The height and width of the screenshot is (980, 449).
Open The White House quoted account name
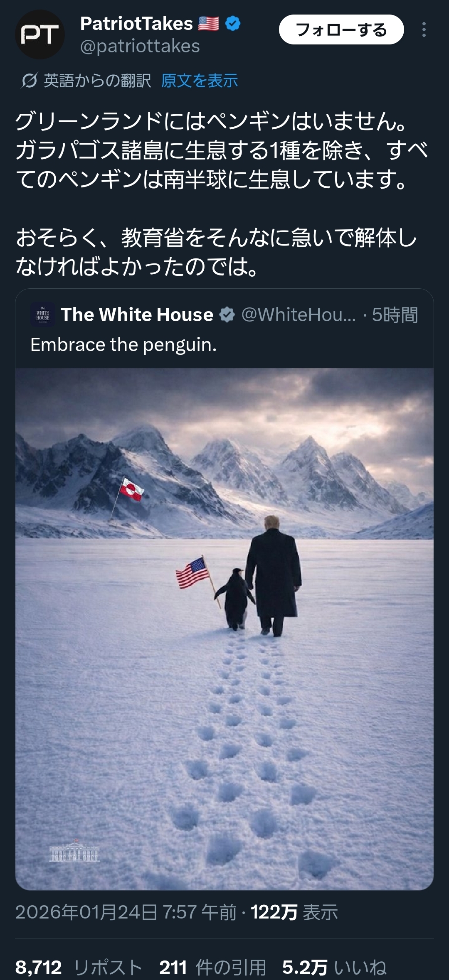coord(137,314)
